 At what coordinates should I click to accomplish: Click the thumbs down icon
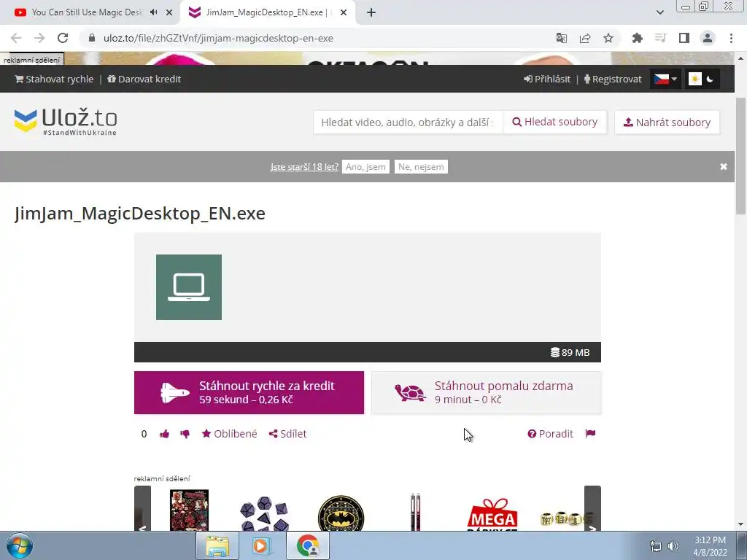(185, 434)
